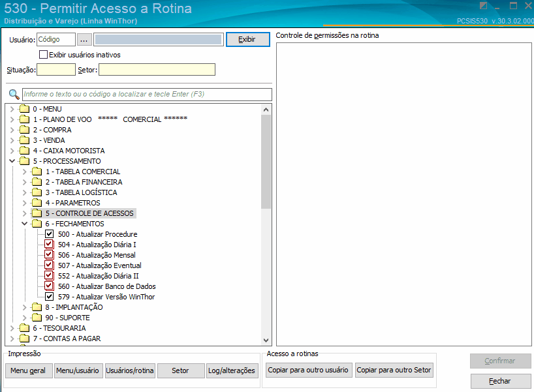Click the routine search text field
The width and height of the screenshot is (534, 392).
click(x=147, y=95)
